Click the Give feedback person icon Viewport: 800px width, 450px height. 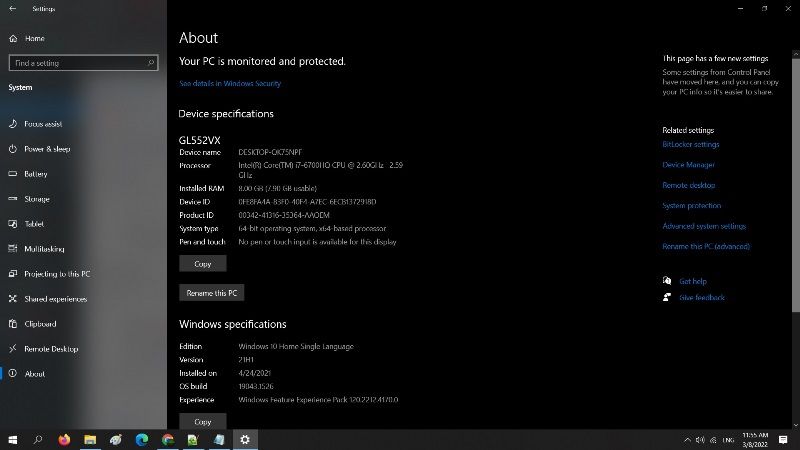coord(667,297)
